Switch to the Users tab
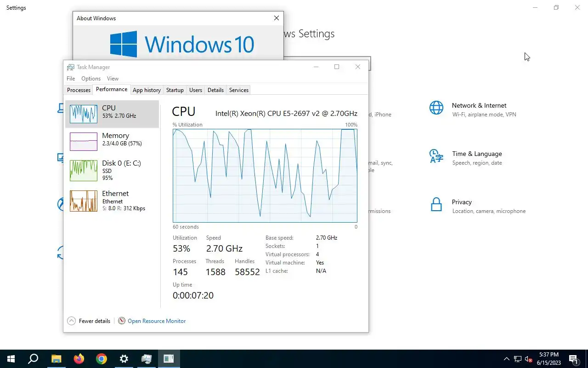Image resolution: width=588 pixels, height=368 pixels. tap(196, 90)
